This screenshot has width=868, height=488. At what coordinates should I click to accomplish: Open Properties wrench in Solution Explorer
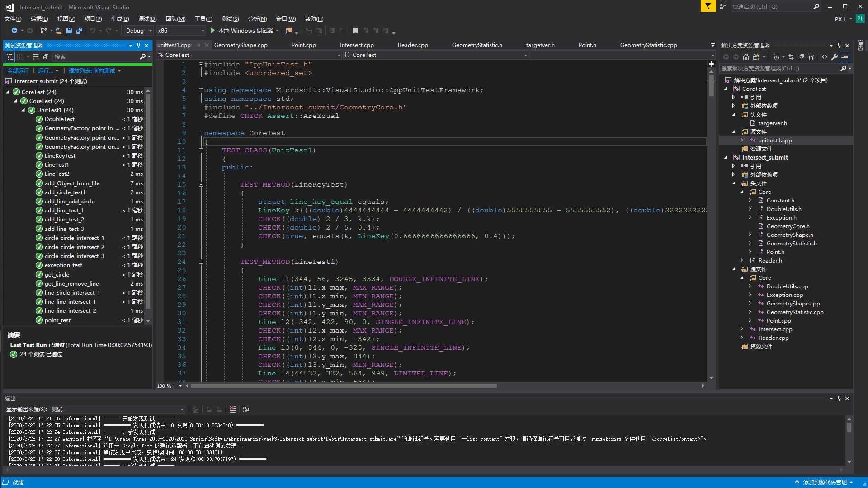[x=835, y=57]
